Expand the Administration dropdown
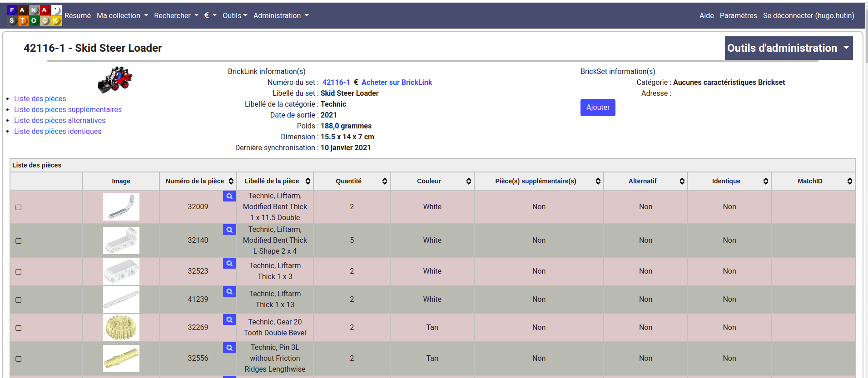Viewport: 868px width, 378px height. (281, 15)
